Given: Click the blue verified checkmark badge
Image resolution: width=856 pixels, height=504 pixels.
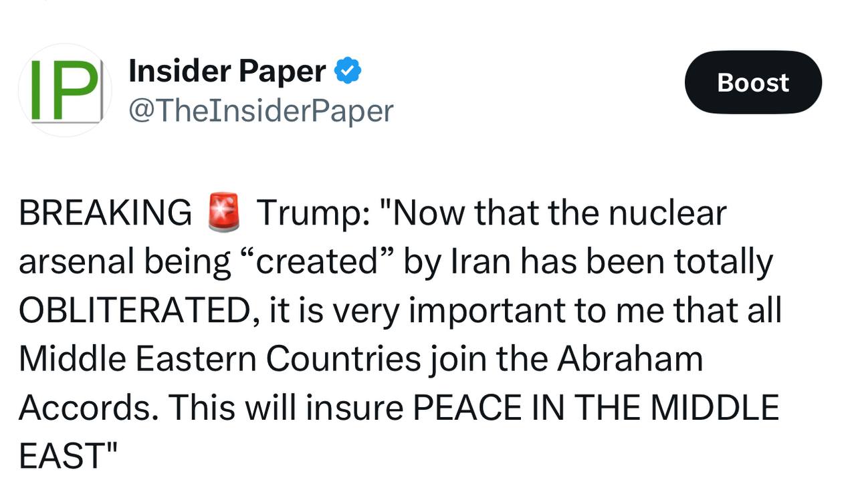Looking at the screenshot, I should click(x=348, y=70).
